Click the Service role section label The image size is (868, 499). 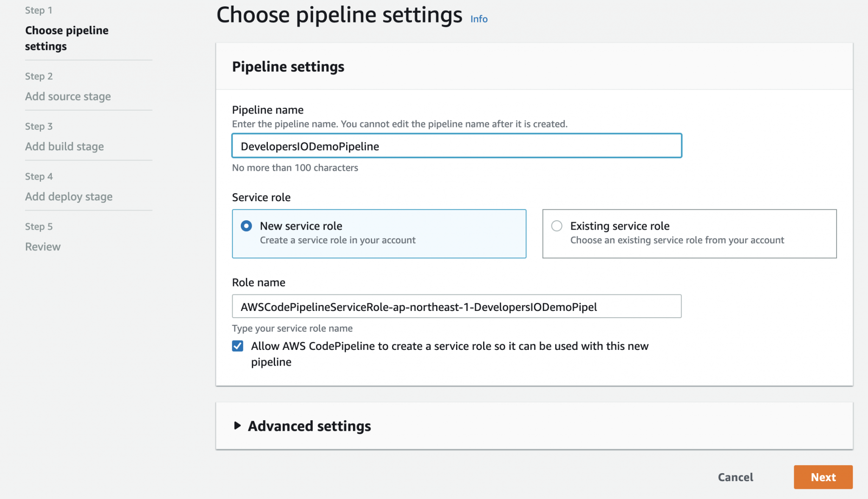pos(261,197)
